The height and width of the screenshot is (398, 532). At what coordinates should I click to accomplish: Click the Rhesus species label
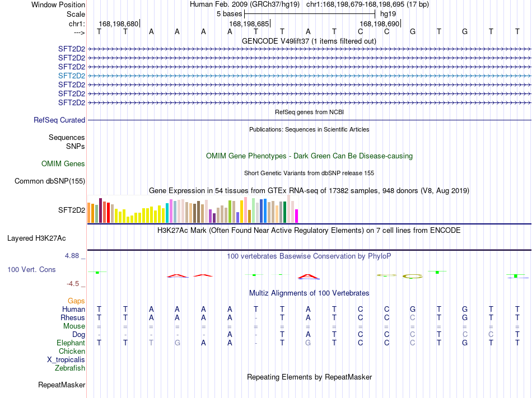[x=73, y=317]
